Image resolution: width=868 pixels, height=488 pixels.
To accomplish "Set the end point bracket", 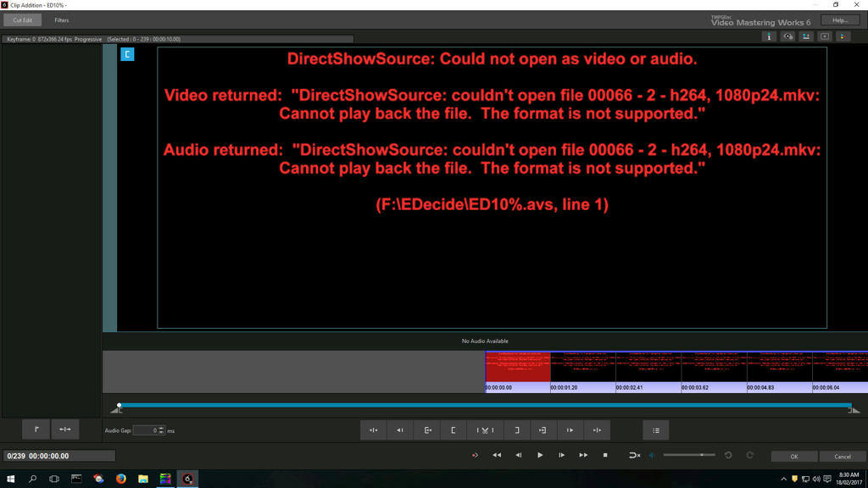I will click(516, 430).
